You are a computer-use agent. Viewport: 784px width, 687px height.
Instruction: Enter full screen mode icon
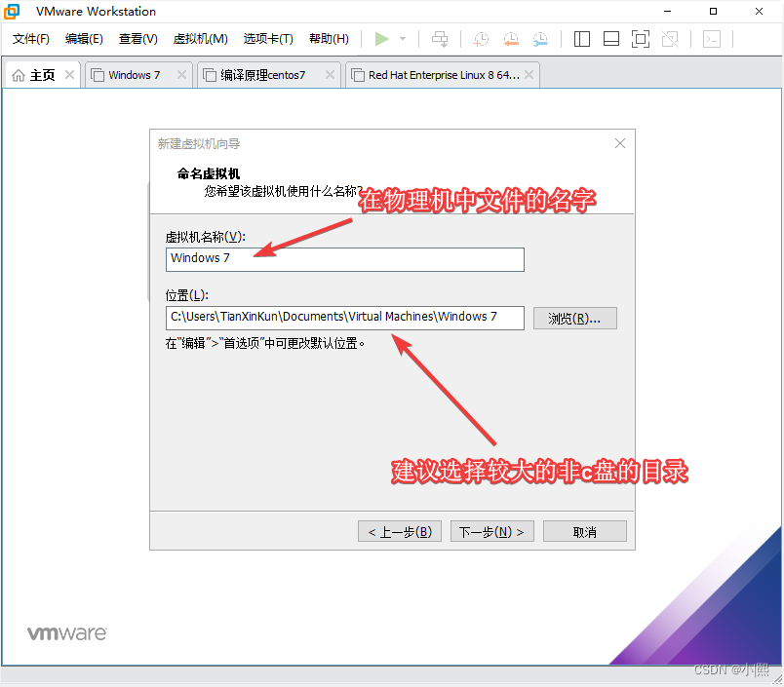click(641, 39)
